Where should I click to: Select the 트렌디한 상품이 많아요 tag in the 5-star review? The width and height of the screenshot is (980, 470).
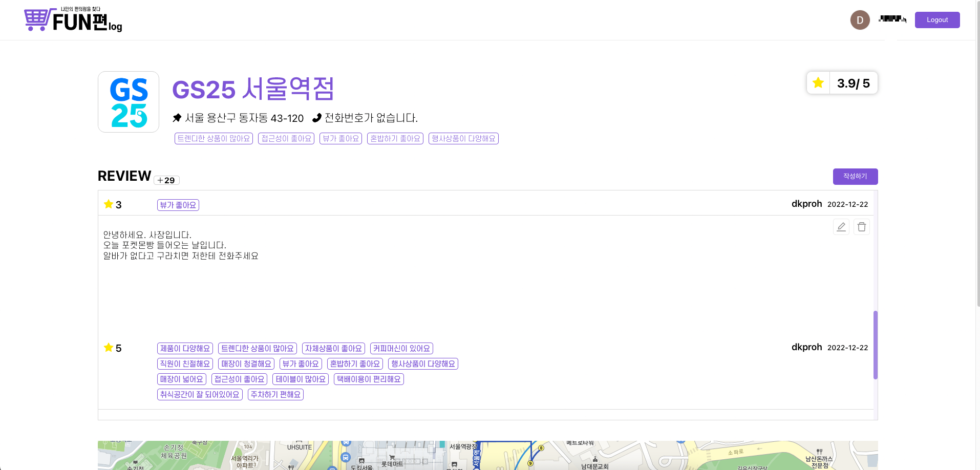click(x=258, y=348)
